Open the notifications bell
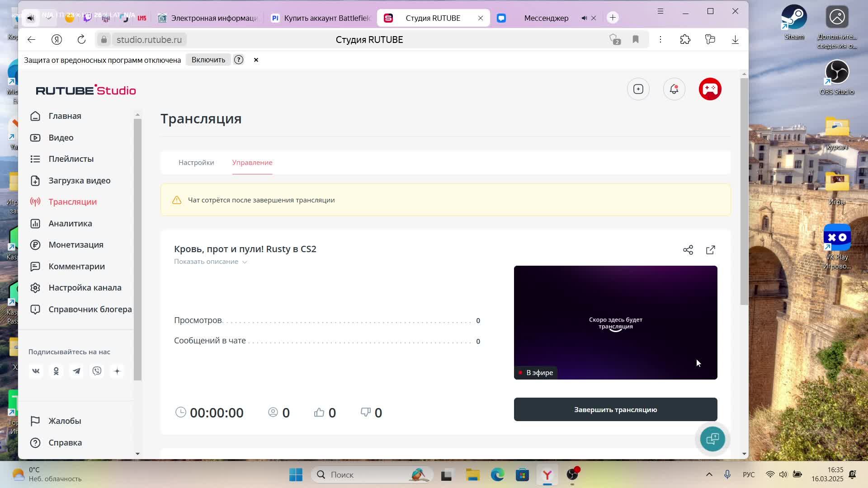 tap(674, 89)
